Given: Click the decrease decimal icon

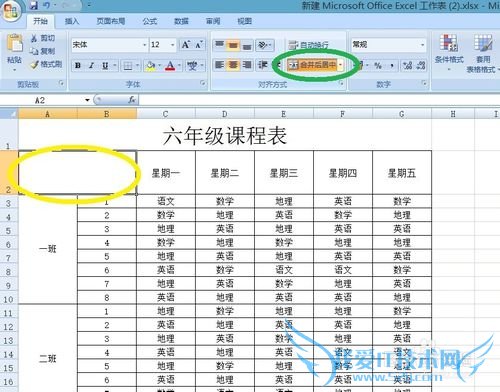Looking at the screenshot, I should (x=421, y=65).
